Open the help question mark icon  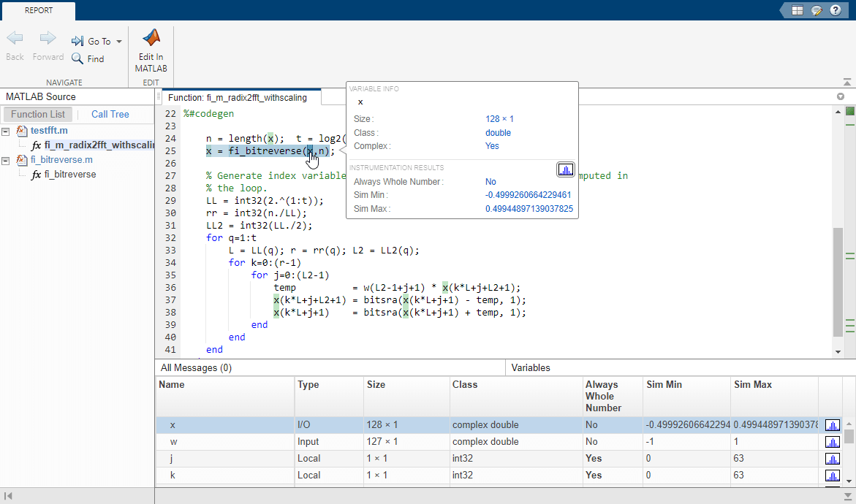[x=836, y=10]
